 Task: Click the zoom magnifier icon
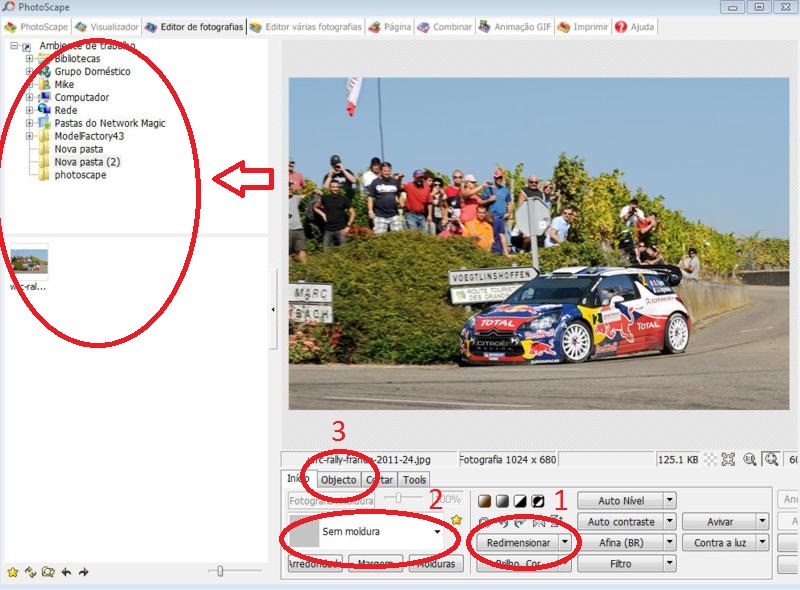pyautogui.click(x=771, y=459)
